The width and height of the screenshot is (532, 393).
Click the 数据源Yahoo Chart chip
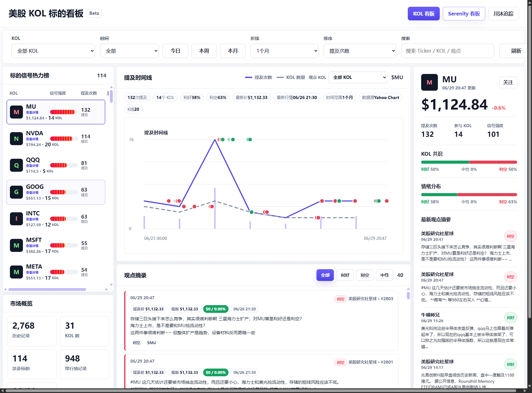381,97
